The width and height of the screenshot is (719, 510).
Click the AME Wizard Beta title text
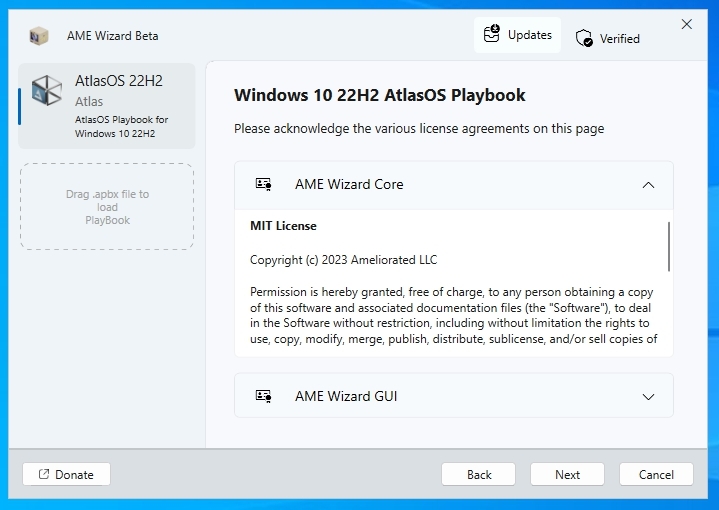point(112,36)
